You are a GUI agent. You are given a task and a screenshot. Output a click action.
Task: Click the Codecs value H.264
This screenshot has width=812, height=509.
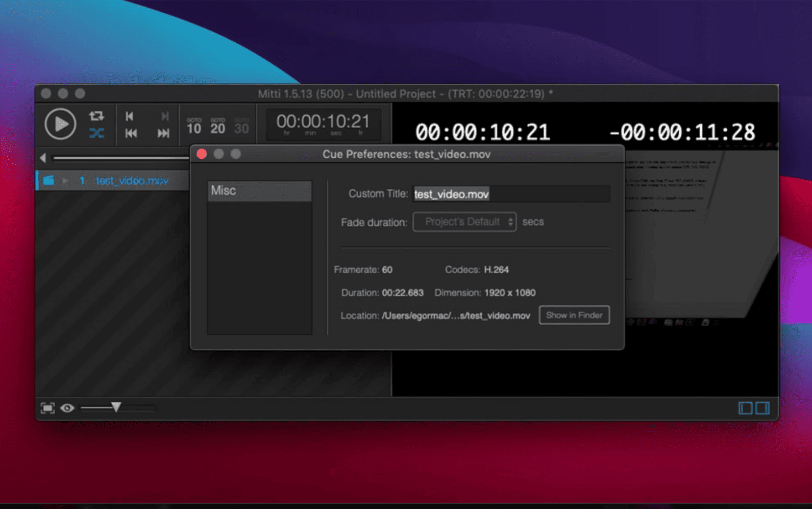pyautogui.click(x=497, y=270)
